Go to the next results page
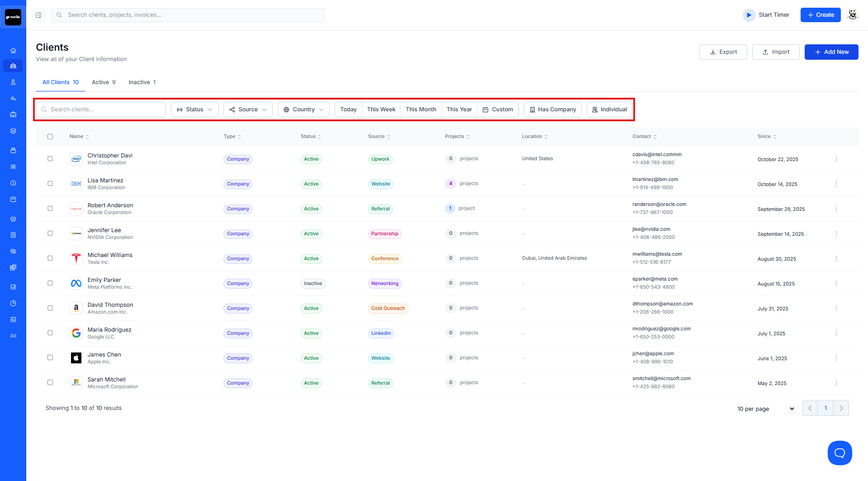 841,408
